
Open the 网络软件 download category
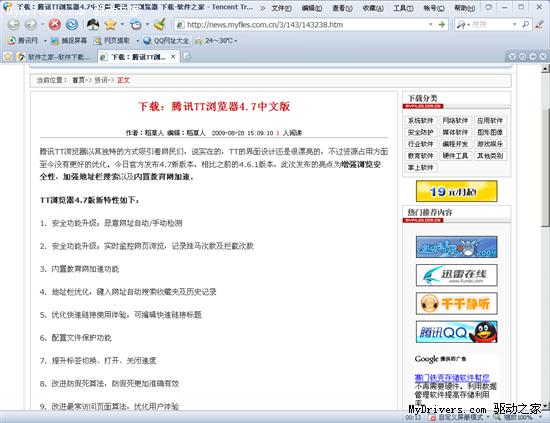pyautogui.click(x=455, y=121)
